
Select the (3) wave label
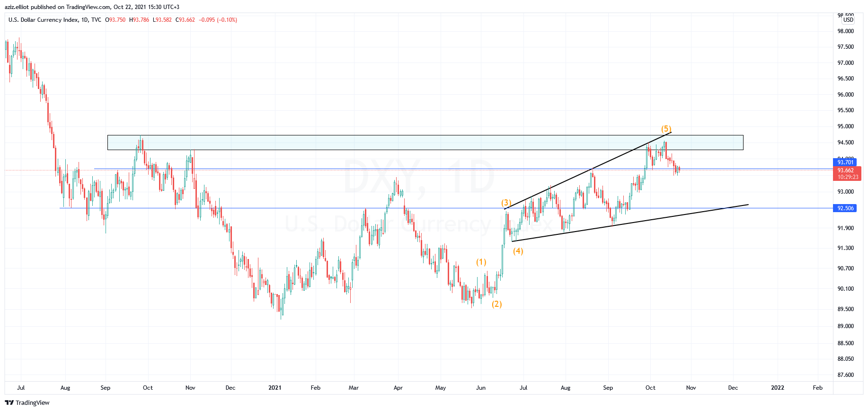[x=506, y=203]
